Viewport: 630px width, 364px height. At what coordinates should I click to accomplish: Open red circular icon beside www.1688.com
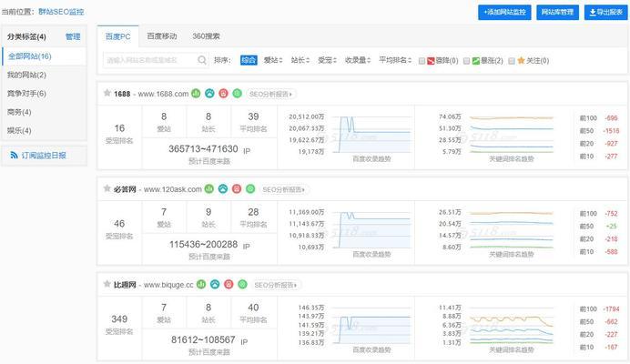click(x=223, y=93)
